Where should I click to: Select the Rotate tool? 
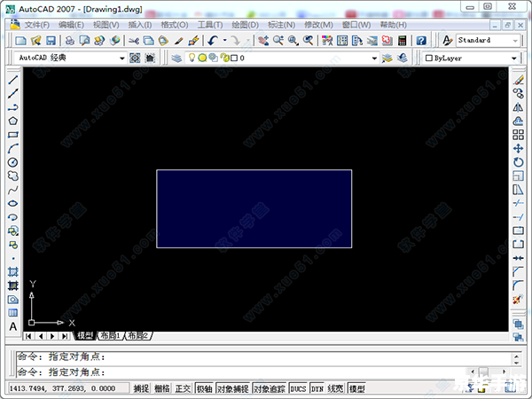click(519, 162)
